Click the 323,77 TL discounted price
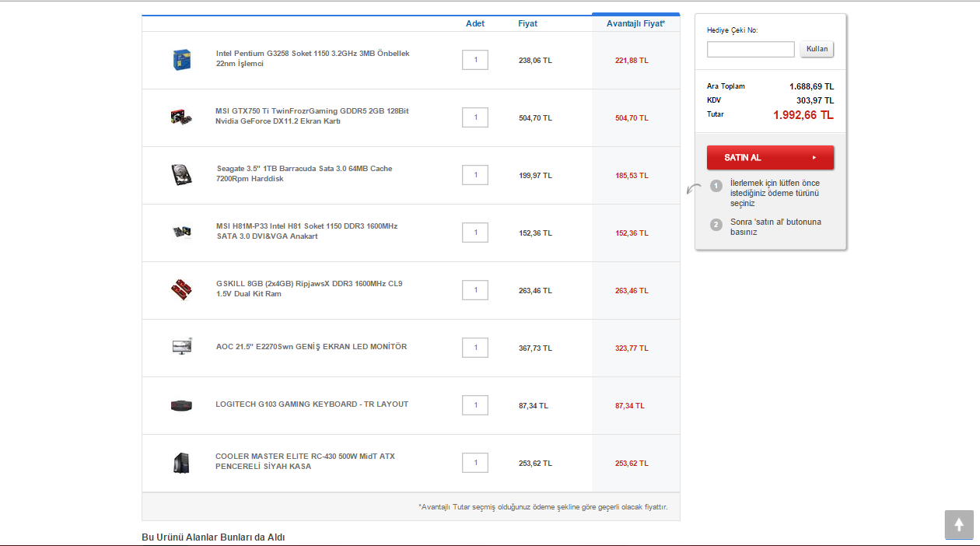980x546 pixels. 632,348
